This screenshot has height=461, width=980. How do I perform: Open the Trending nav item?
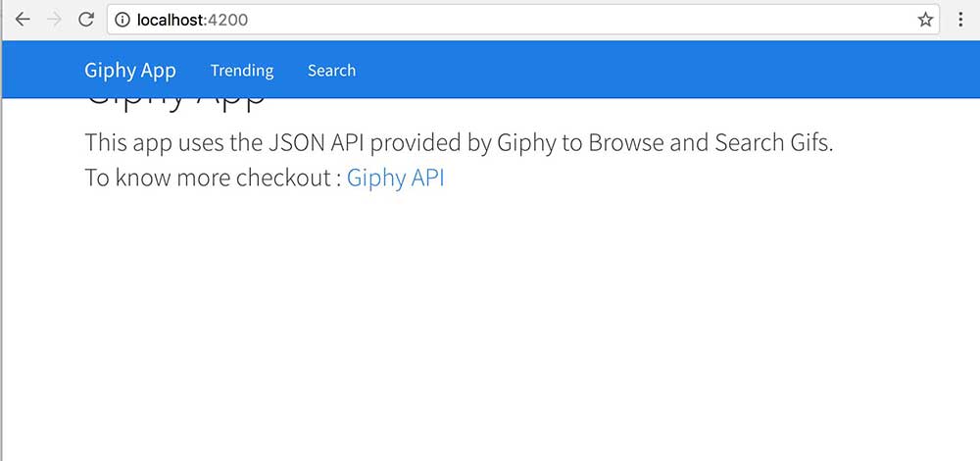coord(242,71)
